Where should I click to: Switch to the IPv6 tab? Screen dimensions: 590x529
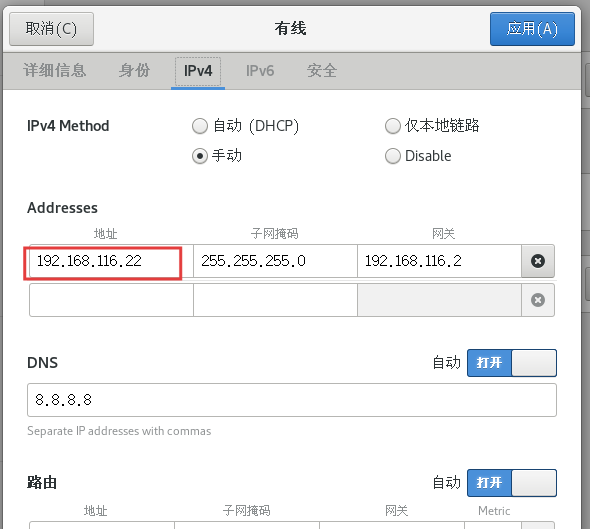coord(260,71)
